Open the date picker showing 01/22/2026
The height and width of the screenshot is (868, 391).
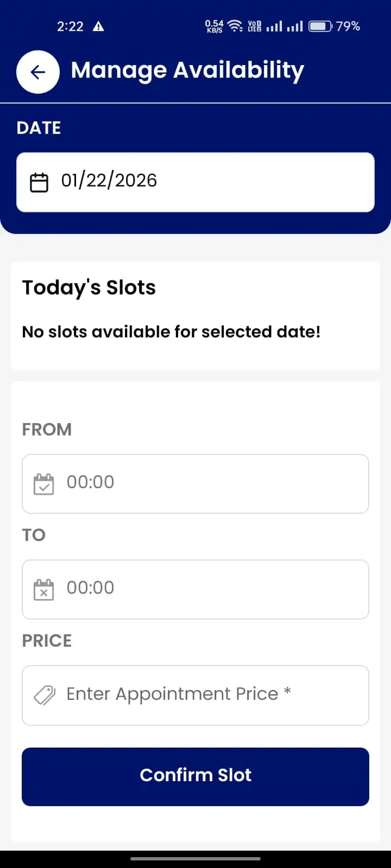click(x=195, y=182)
